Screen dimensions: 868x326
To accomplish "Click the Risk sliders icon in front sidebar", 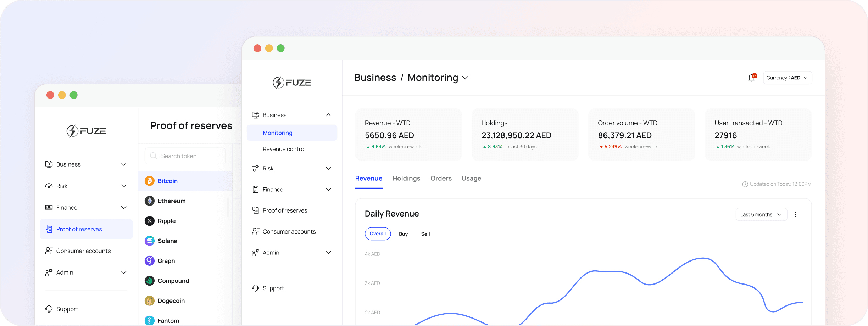I will 255,168.
